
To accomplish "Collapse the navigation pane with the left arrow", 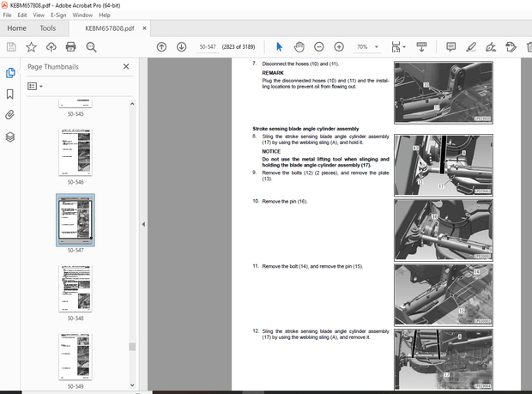I will (143, 224).
